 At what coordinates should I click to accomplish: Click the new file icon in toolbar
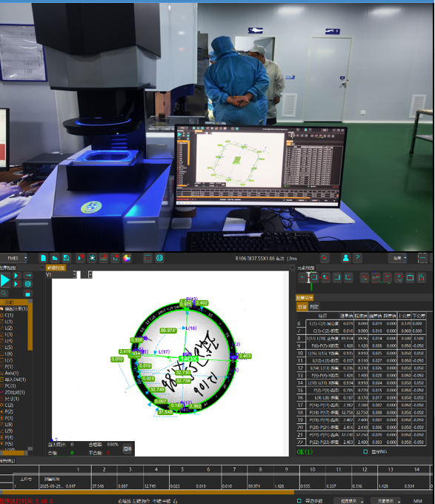(x=44, y=258)
